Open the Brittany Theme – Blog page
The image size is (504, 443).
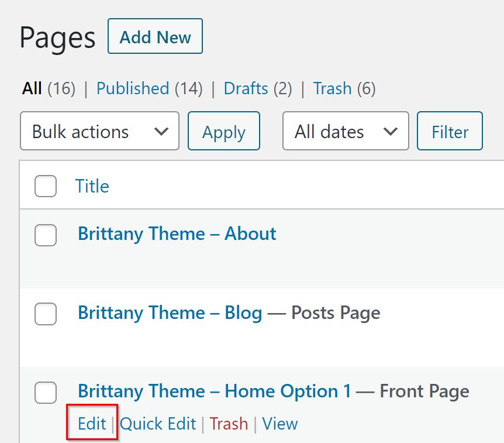(170, 313)
